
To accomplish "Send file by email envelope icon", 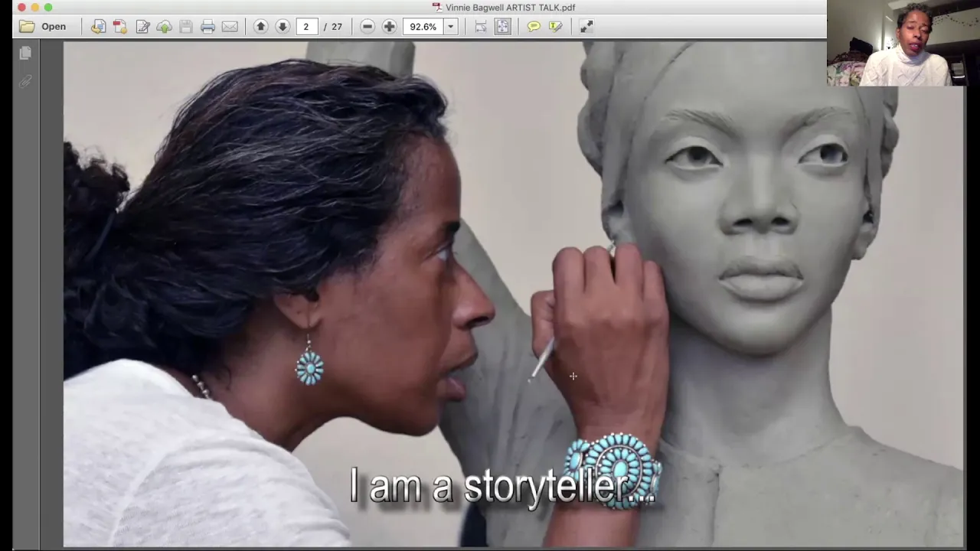I will click(x=230, y=27).
